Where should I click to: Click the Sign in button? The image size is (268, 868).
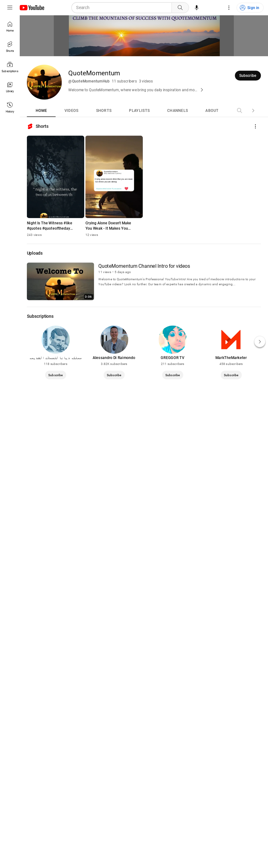pyautogui.click(x=250, y=7)
